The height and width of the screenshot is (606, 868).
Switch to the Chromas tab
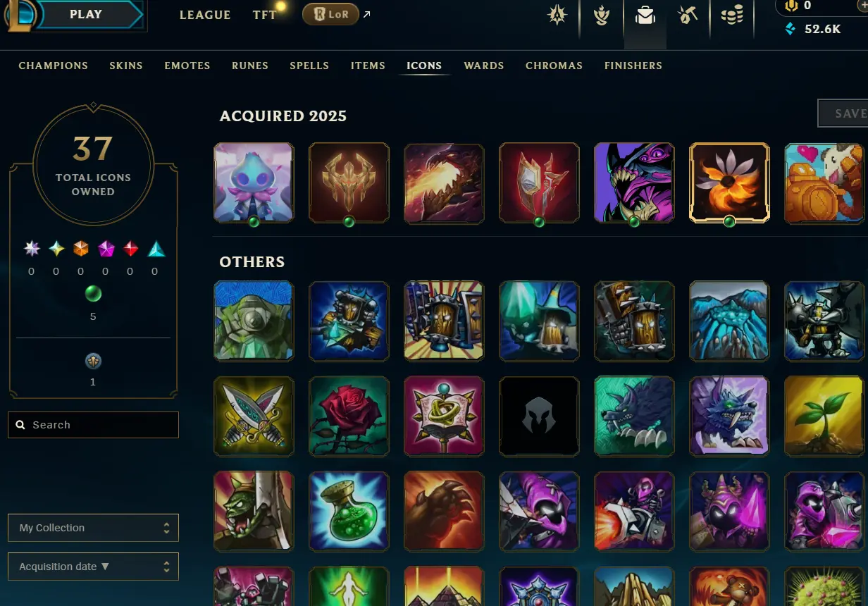click(x=554, y=66)
